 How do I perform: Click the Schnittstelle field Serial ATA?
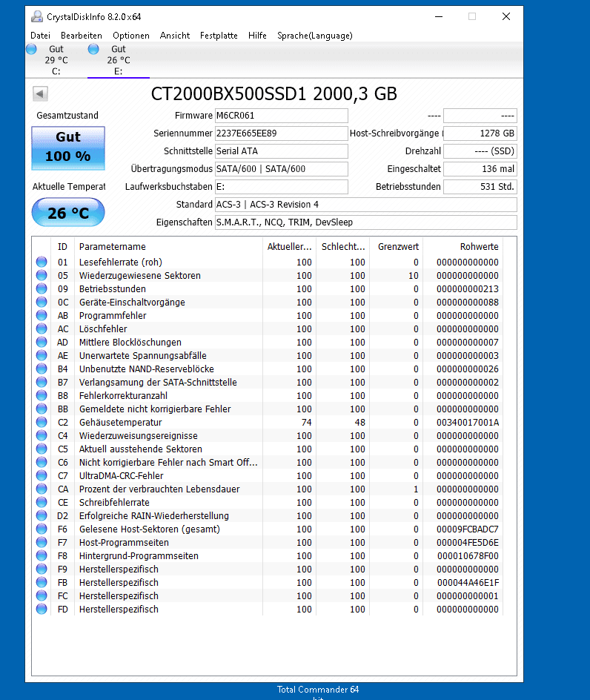(281, 151)
